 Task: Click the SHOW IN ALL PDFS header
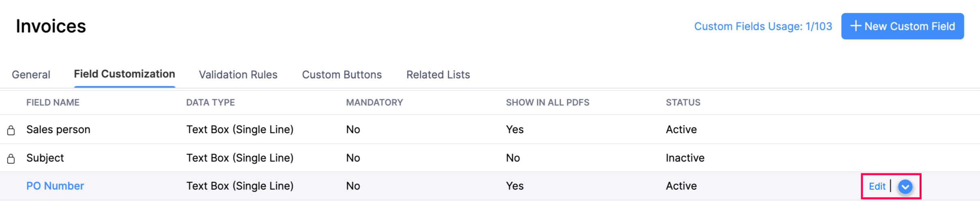[547, 103]
